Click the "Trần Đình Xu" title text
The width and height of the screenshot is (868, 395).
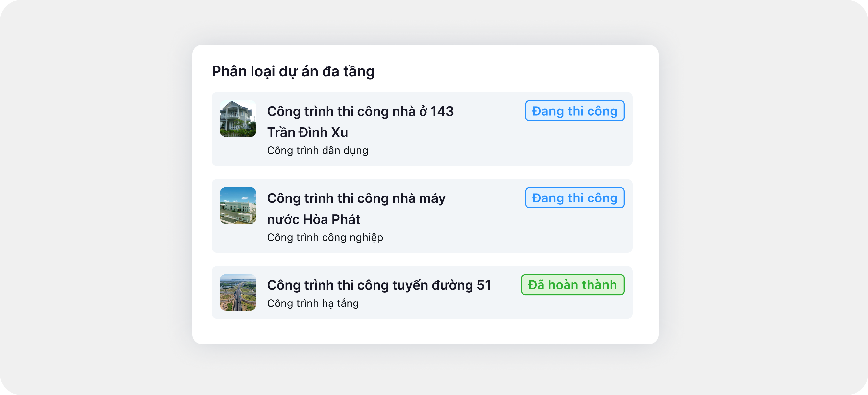[307, 132]
